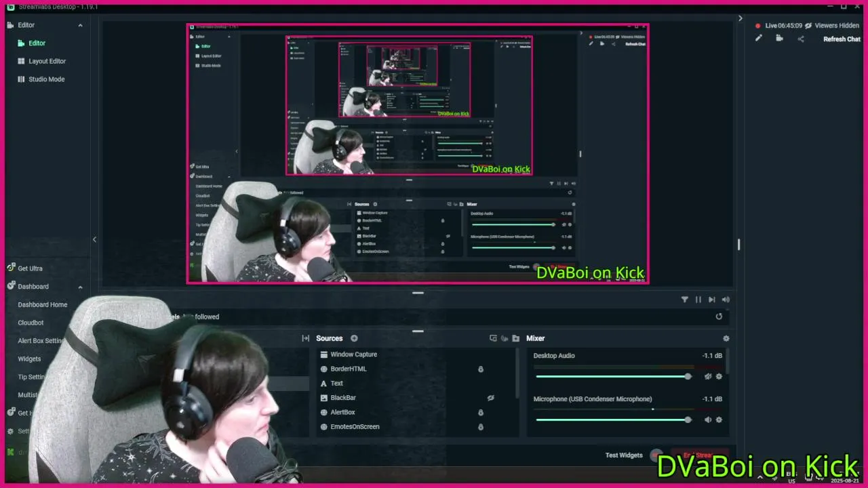Open Mixer settings gear in header
The height and width of the screenshot is (488, 868).
[726, 338]
